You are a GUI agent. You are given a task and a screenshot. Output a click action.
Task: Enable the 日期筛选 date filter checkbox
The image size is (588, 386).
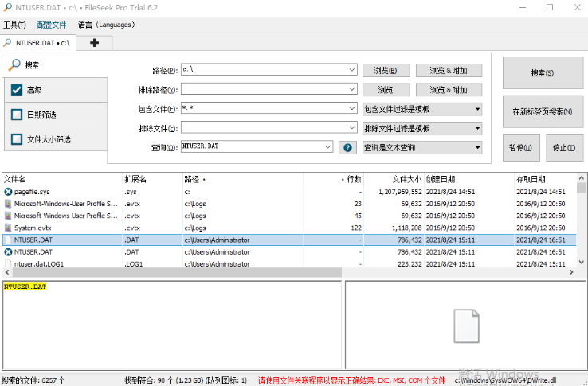17,115
